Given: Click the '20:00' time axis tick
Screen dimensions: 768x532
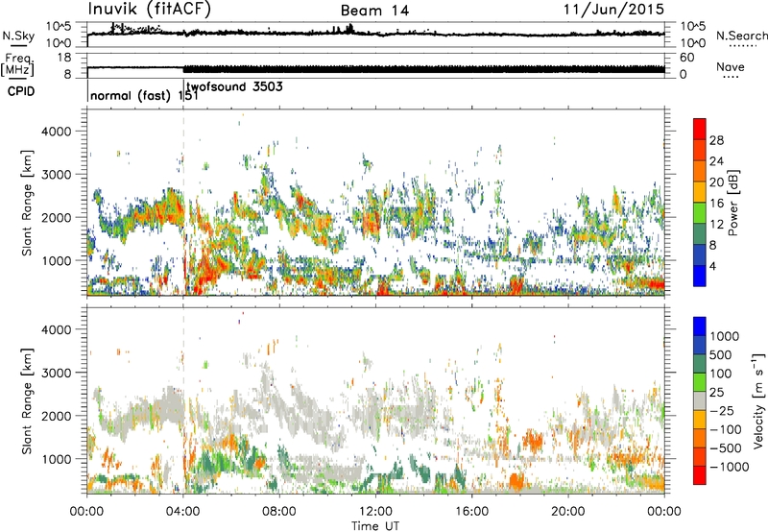Looking at the screenshot, I should (568, 512).
